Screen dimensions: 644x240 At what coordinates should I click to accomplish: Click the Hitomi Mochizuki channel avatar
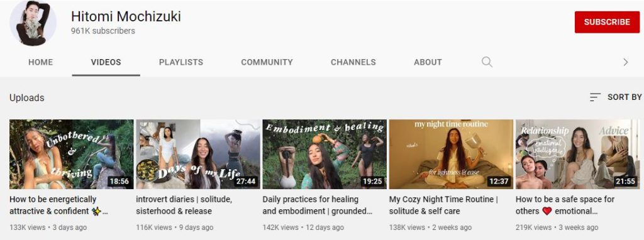coord(33,23)
